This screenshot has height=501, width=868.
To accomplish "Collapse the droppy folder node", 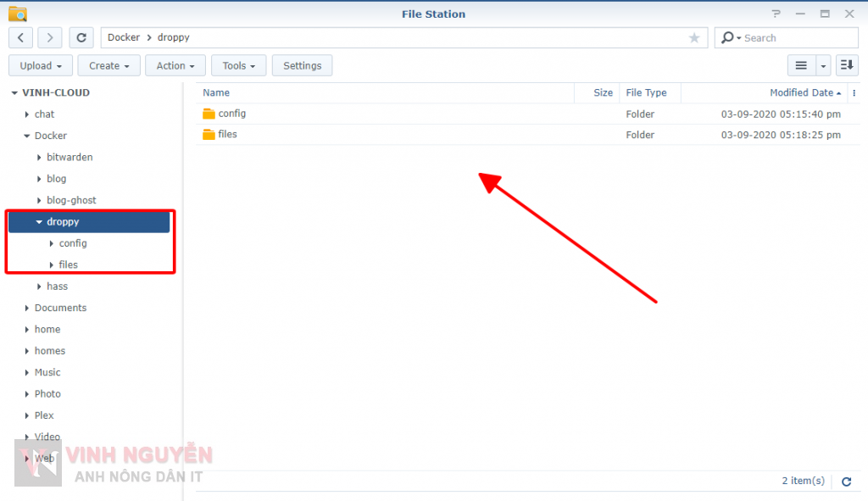I will click(x=39, y=222).
